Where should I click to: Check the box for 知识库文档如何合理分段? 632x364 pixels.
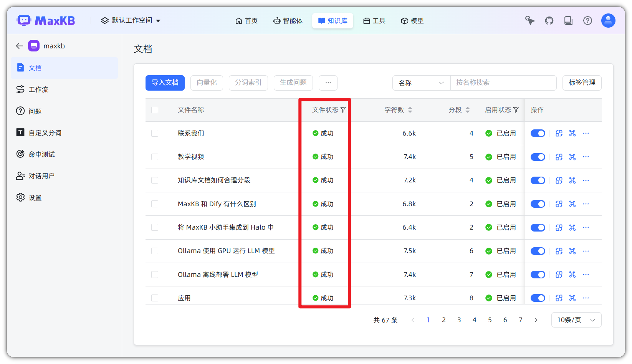tap(155, 180)
